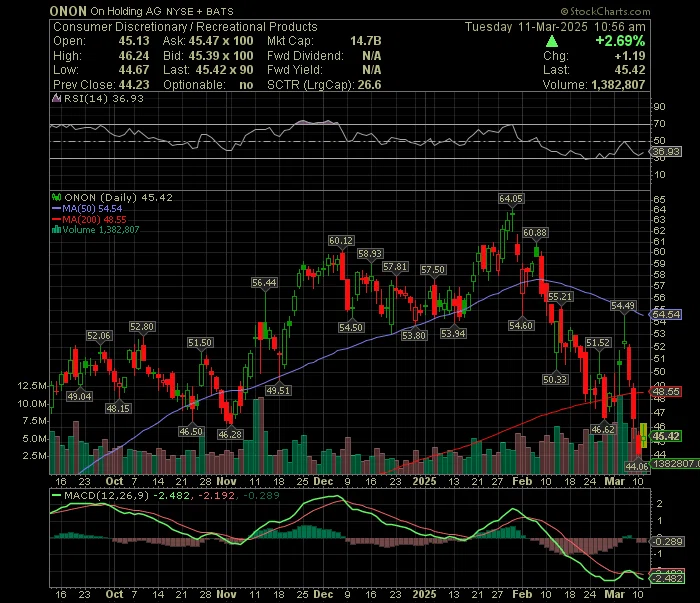Click the blue 54.54 MA(50) axis tag
Screen dimensions: 700x603
(666, 314)
